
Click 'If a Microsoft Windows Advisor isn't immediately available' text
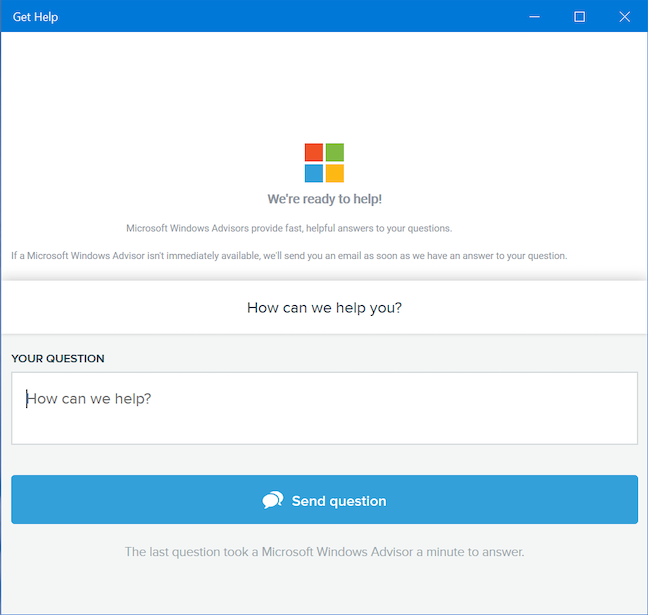pyautogui.click(x=289, y=256)
